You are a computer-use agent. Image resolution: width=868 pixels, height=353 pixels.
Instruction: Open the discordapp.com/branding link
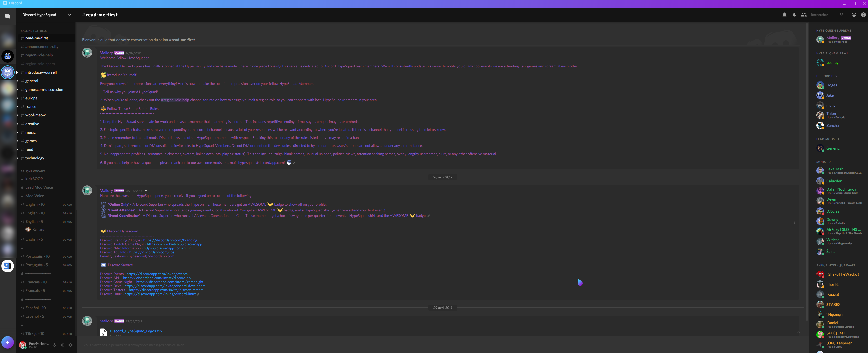pos(170,240)
